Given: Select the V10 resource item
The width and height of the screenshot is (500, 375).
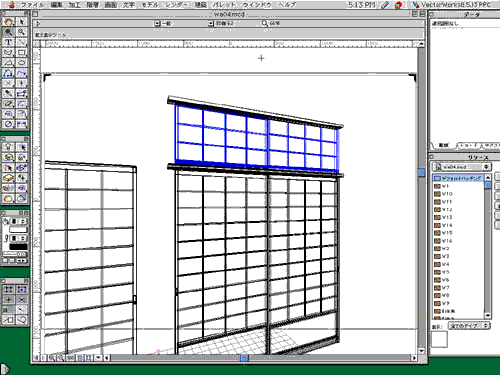Looking at the screenshot, I should pos(447,194).
